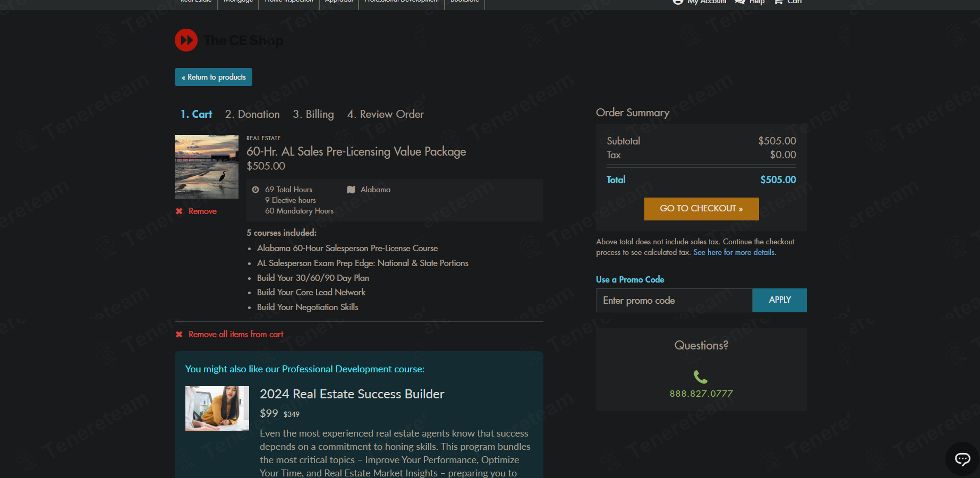Open the 2024 Real Estate Success Builder title
The width and height of the screenshot is (980, 478).
tap(352, 394)
